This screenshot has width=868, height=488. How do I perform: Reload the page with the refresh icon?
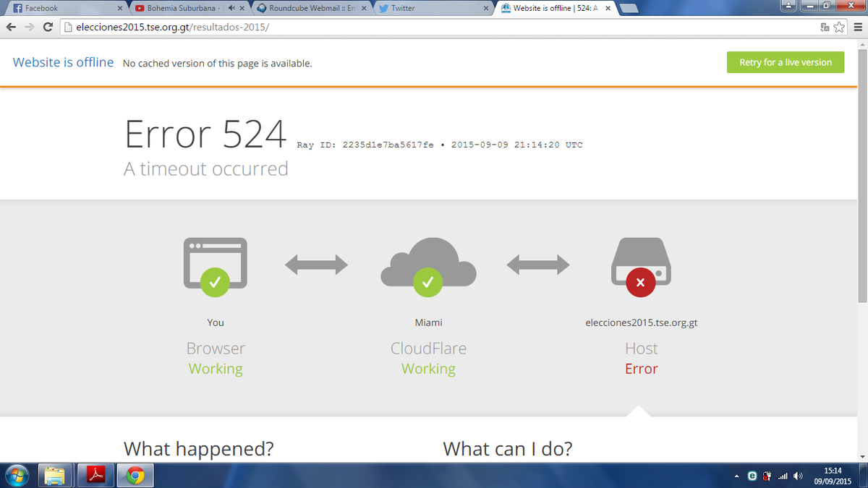[x=48, y=27]
